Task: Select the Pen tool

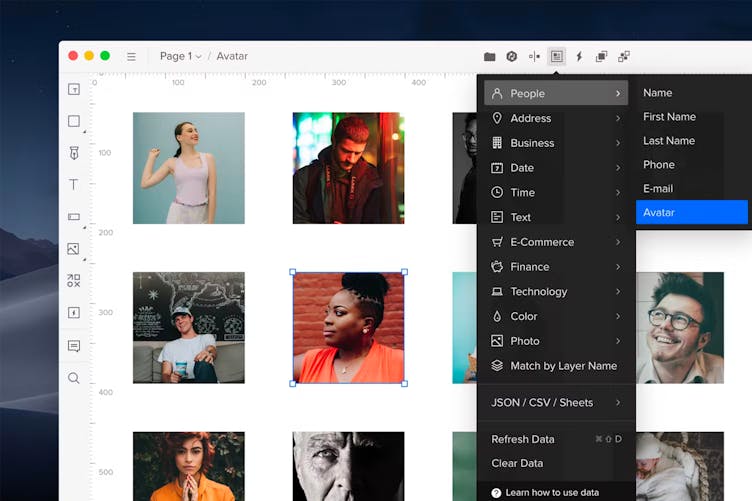Action: click(74, 153)
